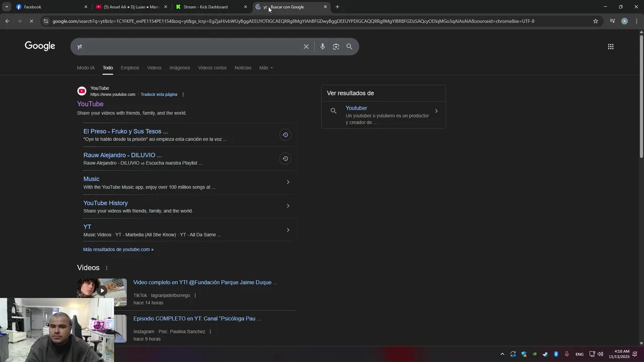
Task: Open the Google apps grid
Action: 610,46
